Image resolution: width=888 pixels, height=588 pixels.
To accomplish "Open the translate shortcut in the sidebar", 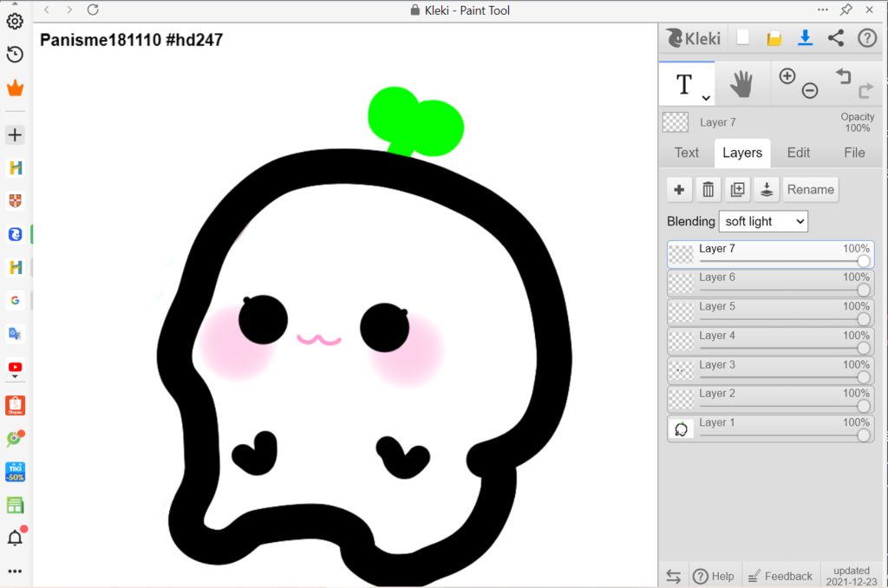I will click(15, 334).
